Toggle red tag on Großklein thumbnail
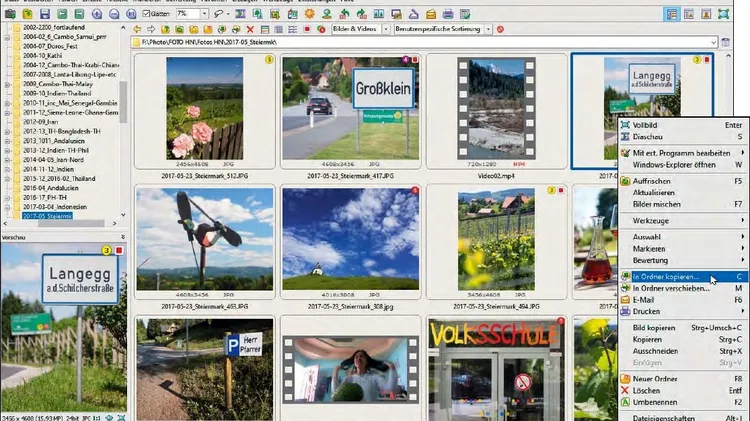This screenshot has height=421, width=750. point(415,60)
